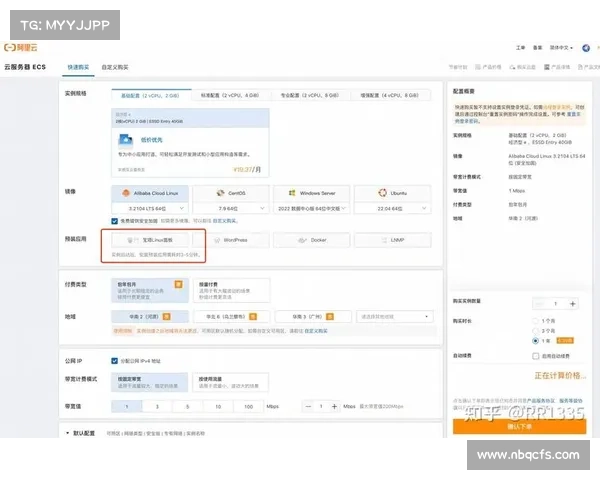Switch to the 自定义购买 tab
Screen dimensions: 600x480
(115, 67)
